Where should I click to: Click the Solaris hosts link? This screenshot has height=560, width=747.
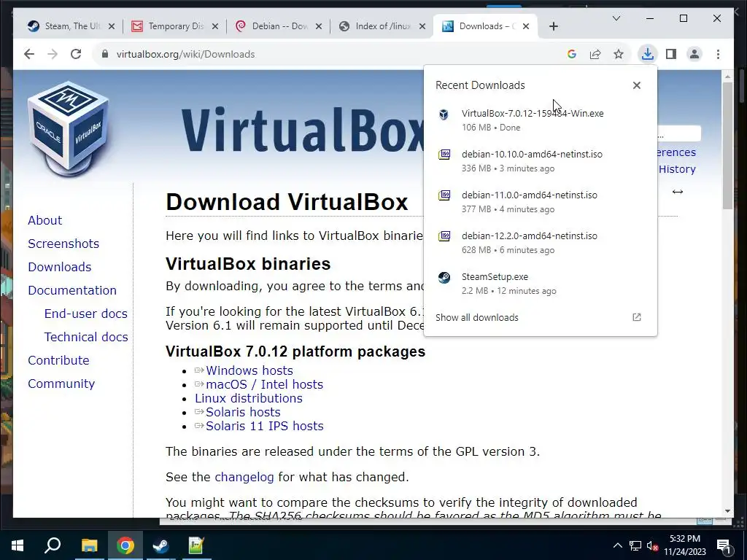243,412
